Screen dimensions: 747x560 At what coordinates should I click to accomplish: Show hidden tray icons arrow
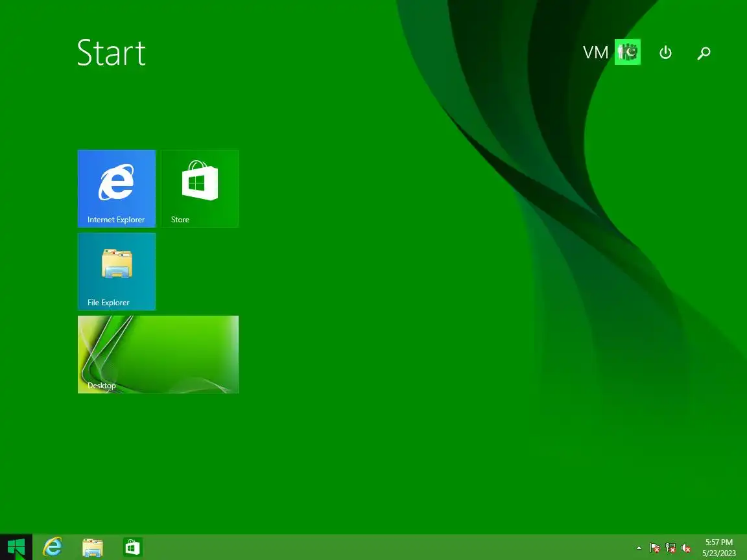(x=639, y=548)
